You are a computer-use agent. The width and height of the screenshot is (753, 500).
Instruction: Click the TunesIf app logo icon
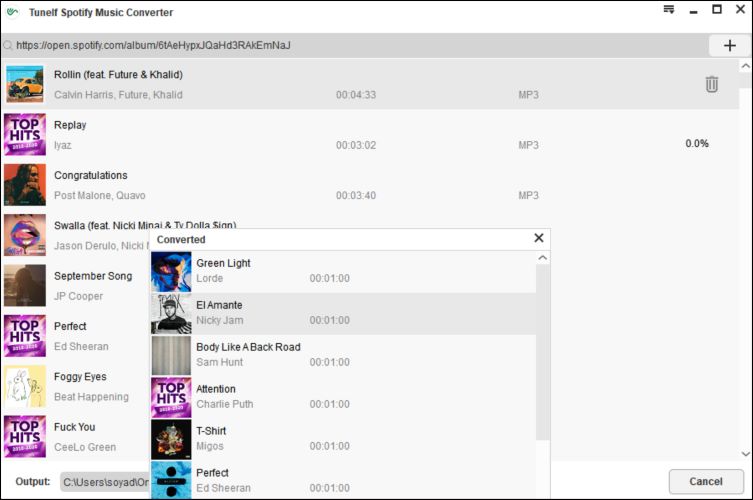pos(13,12)
